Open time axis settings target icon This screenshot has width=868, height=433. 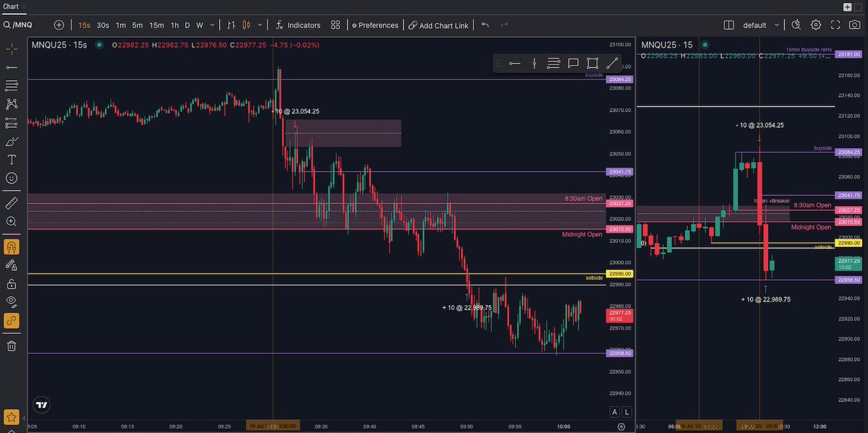pos(621,426)
